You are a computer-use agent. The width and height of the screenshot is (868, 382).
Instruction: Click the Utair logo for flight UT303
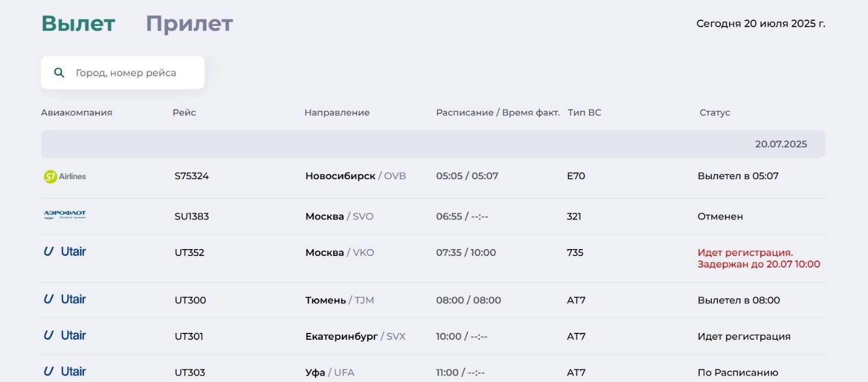click(x=65, y=372)
